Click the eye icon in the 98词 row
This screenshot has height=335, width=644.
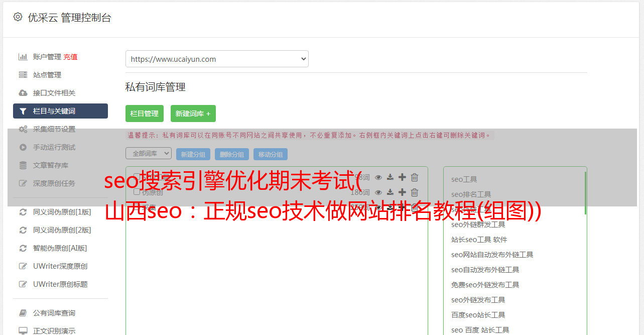(378, 177)
